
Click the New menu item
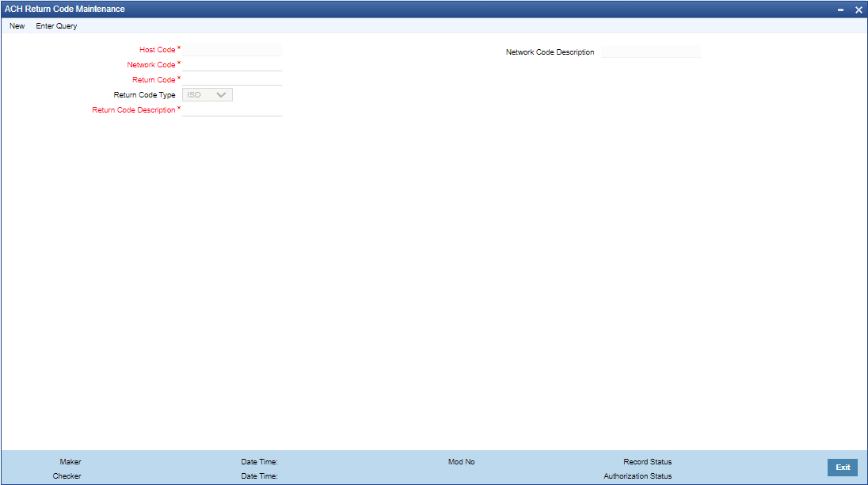[x=17, y=26]
